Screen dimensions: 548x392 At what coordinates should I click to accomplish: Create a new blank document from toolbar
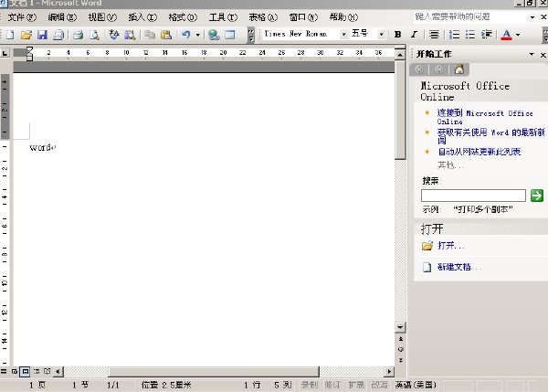pos(10,35)
